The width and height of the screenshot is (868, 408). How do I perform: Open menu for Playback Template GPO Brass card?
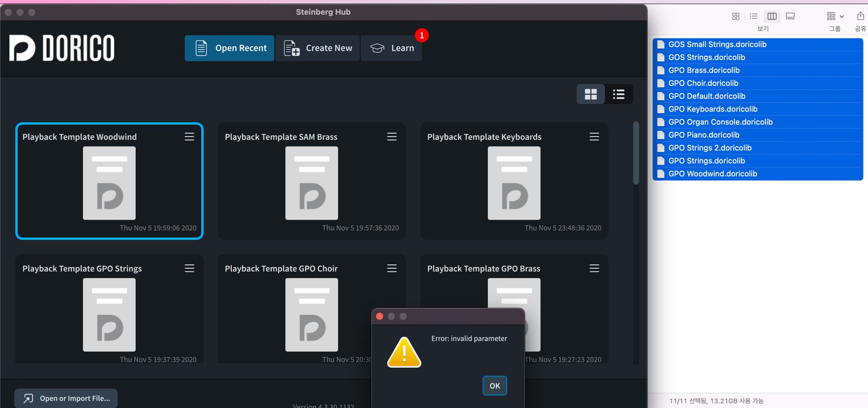594,268
